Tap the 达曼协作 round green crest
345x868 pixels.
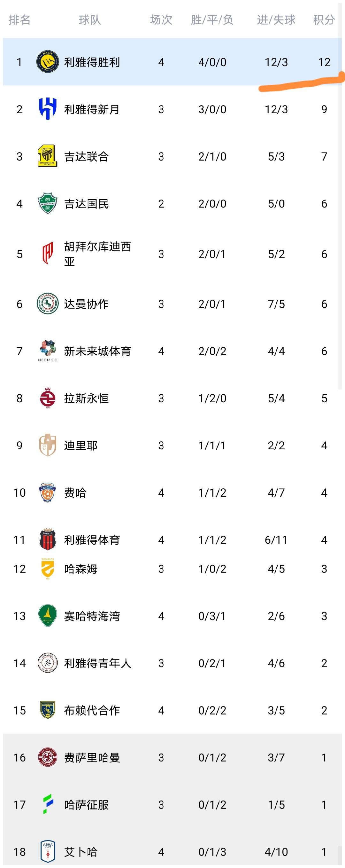click(x=48, y=304)
